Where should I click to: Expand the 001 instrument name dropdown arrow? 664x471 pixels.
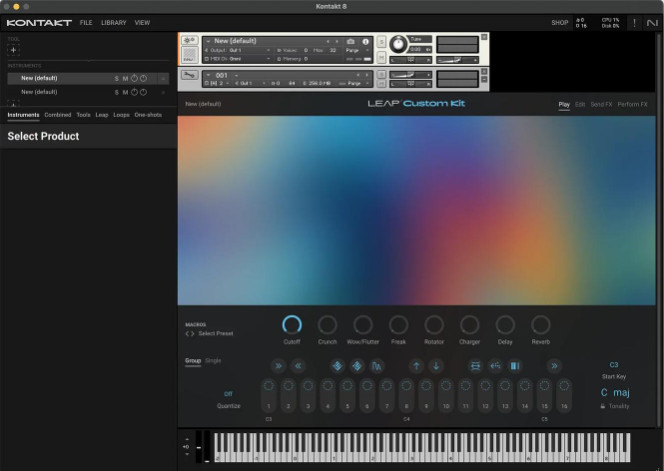tap(208, 75)
